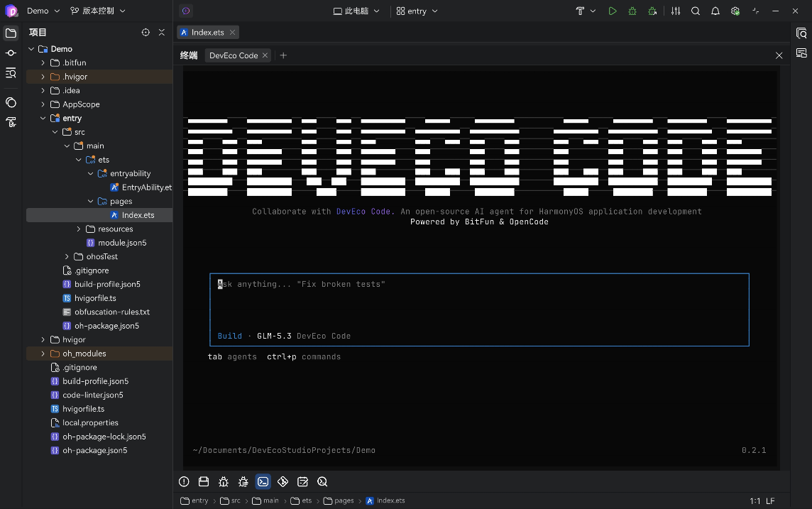Screen dimensions: 812x509
Task: Open the search magnifier in top toolbar
Action: (696, 11)
